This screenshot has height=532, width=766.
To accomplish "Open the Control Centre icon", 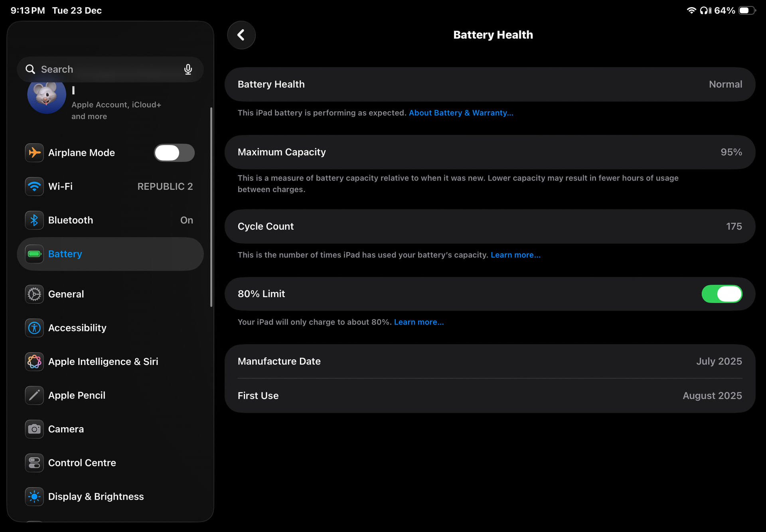I will (34, 463).
